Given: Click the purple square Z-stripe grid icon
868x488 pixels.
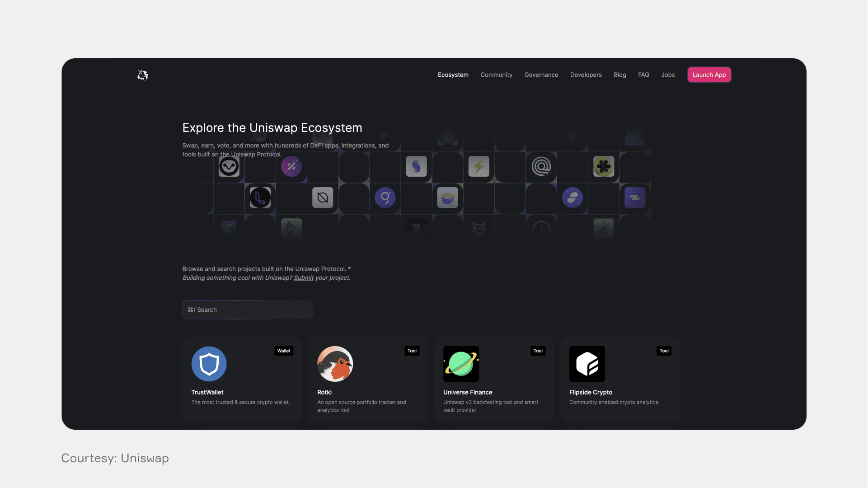Looking at the screenshot, I should 634,198.
